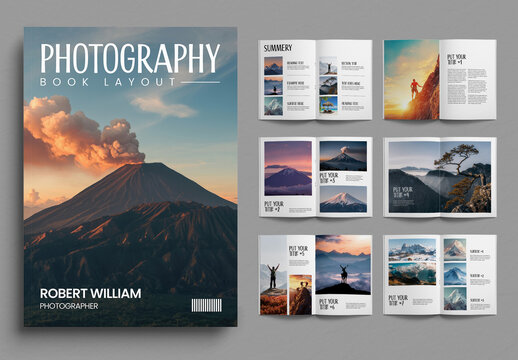
Task: Click the erupting volcano cover photo
Action: click(130, 177)
